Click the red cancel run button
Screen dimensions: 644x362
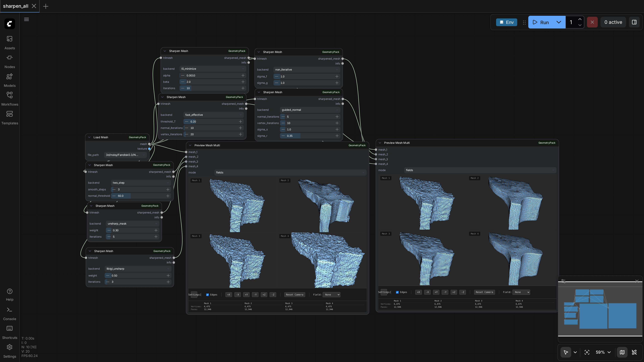point(592,22)
